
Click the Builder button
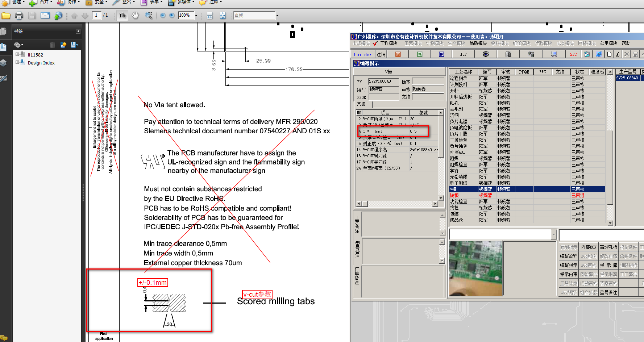[363, 54]
